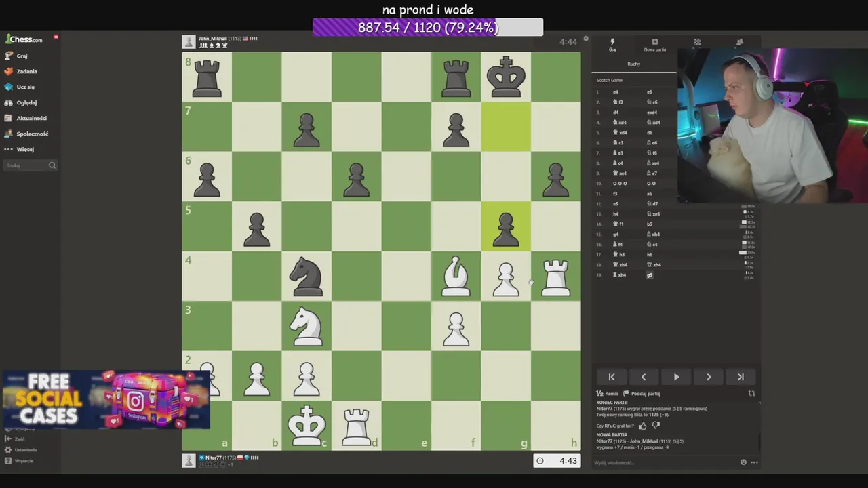Viewport: 868px width, 488px height.
Task: Click the black rook on f8
Action: pyautogui.click(x=456, y=78)
